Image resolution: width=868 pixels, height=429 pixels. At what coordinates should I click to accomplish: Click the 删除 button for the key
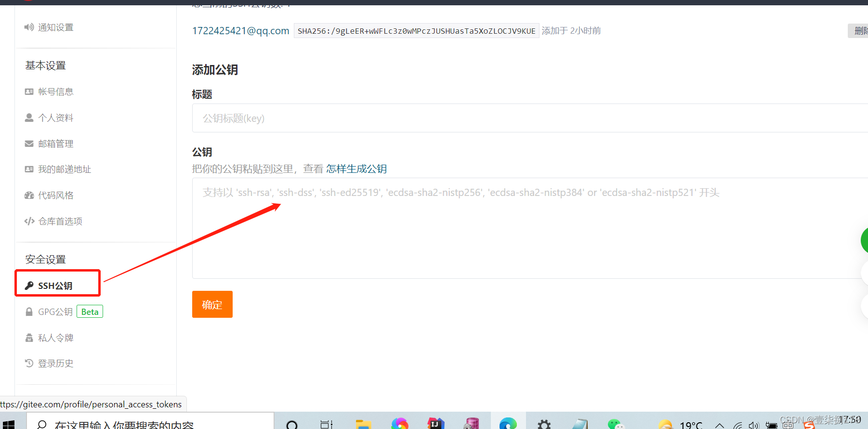tap(858, 31)
